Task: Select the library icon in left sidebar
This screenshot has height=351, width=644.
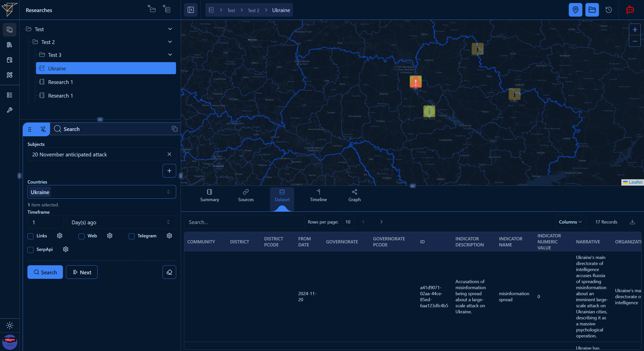Action: coord(10,45)
